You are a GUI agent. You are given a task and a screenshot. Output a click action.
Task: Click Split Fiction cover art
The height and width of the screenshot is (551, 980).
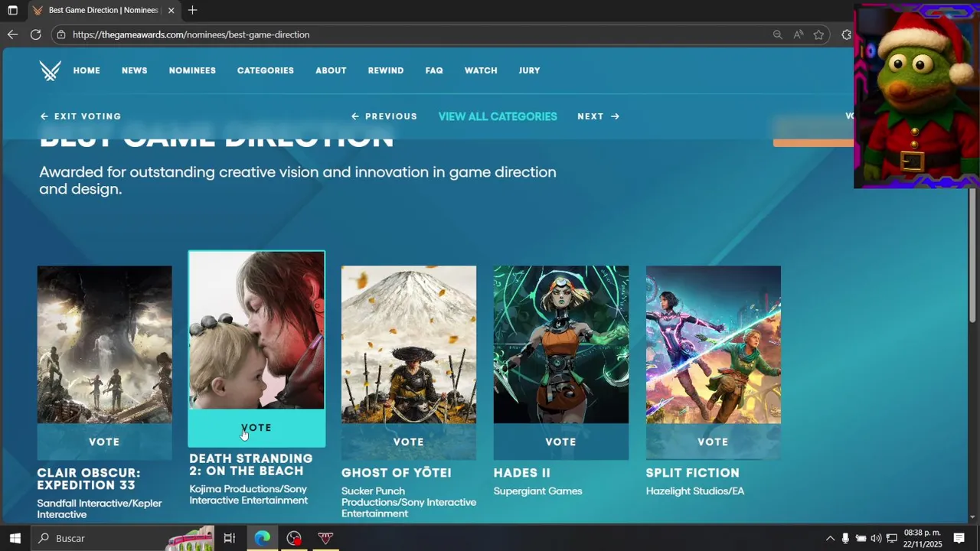(x=714, y=344)
